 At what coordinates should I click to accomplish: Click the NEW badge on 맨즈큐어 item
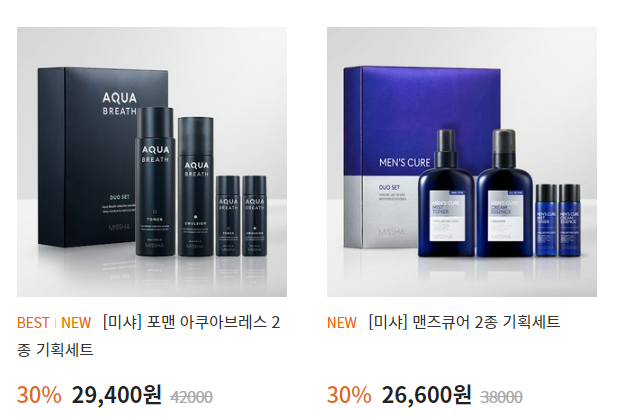coord(342,323)
